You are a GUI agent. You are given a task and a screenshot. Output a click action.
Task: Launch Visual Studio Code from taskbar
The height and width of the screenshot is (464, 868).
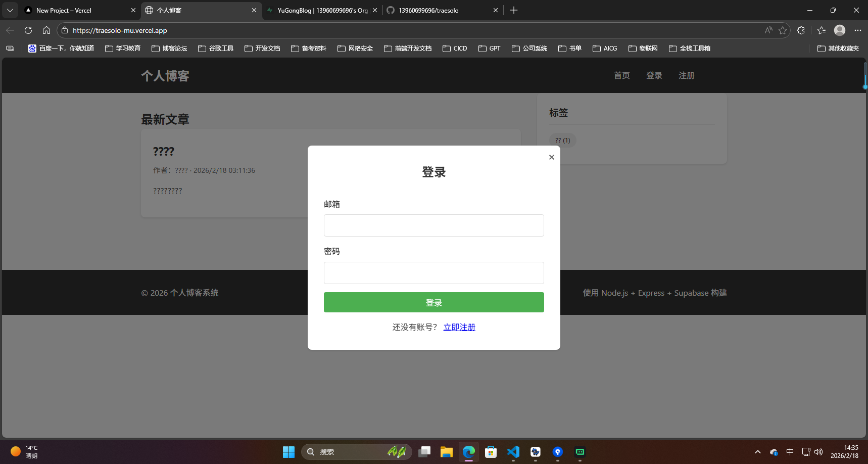coord(513,452)
